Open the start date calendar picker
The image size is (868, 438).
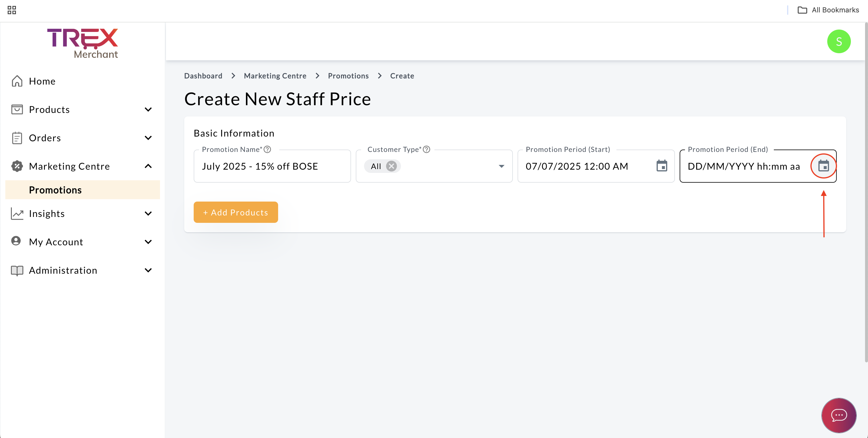pos(661,166)
